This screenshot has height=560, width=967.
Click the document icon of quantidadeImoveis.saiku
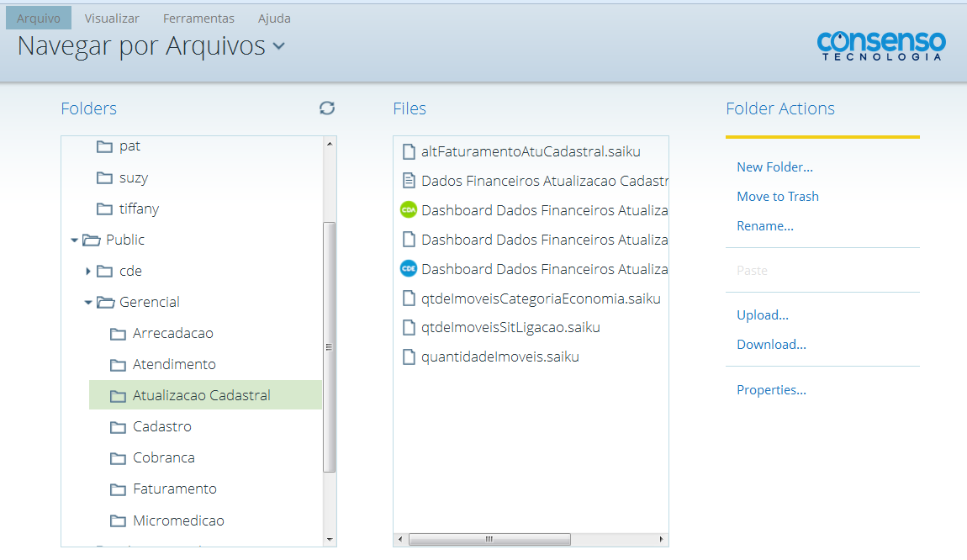click(409, 356)
